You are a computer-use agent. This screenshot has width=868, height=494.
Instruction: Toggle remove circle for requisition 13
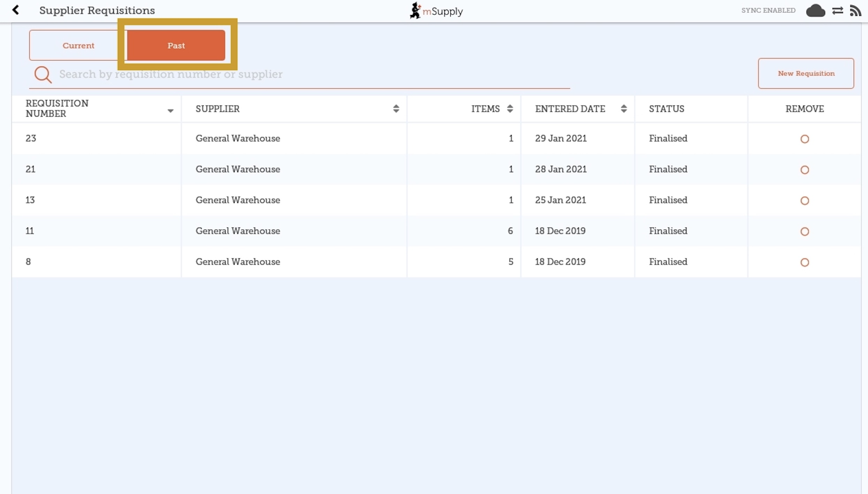[805, 201]
